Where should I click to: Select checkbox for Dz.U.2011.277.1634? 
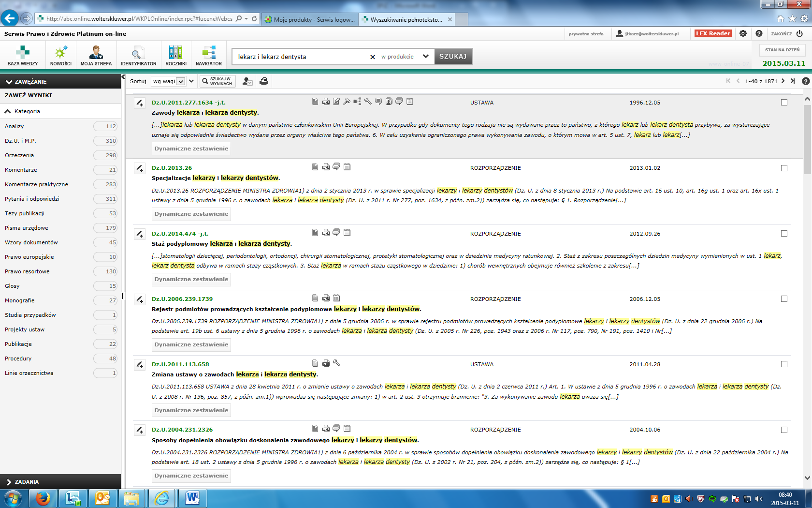pos(784,103)
